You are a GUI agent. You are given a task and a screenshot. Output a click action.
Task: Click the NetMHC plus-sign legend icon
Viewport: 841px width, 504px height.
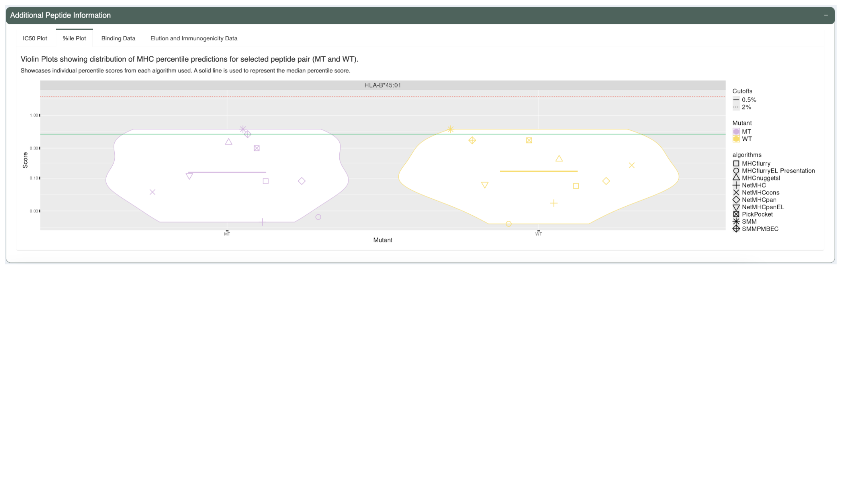(x=736, y=185)
